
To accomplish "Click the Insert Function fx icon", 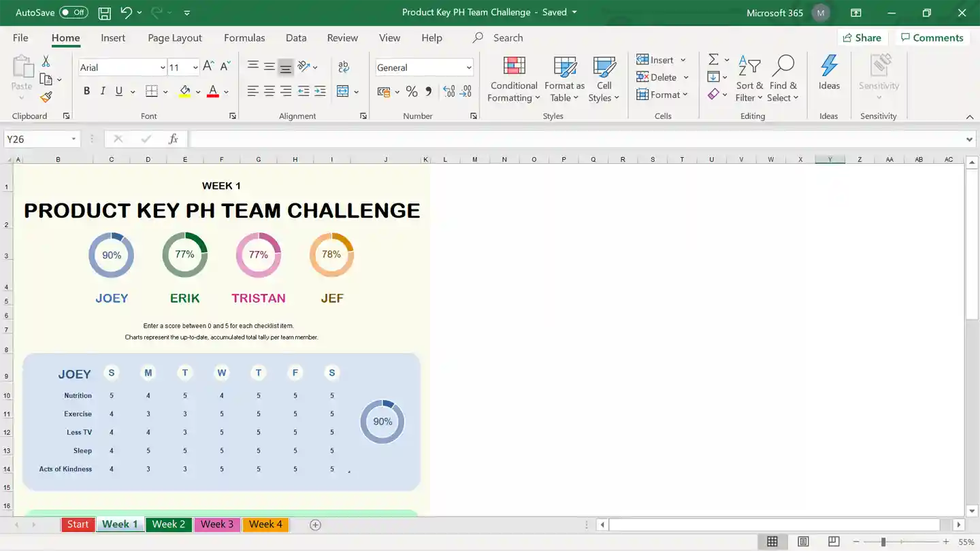I will [x=174, y=139].
